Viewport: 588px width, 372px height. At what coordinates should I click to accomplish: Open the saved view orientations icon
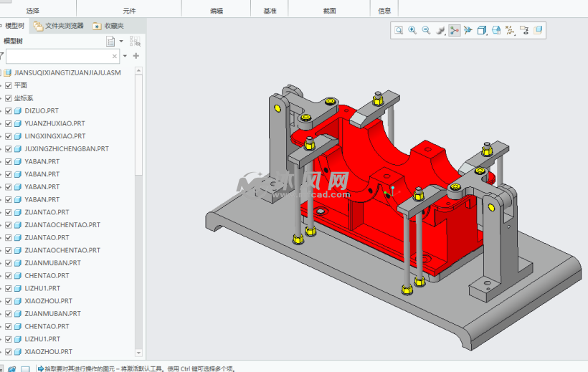coord(468,30)
